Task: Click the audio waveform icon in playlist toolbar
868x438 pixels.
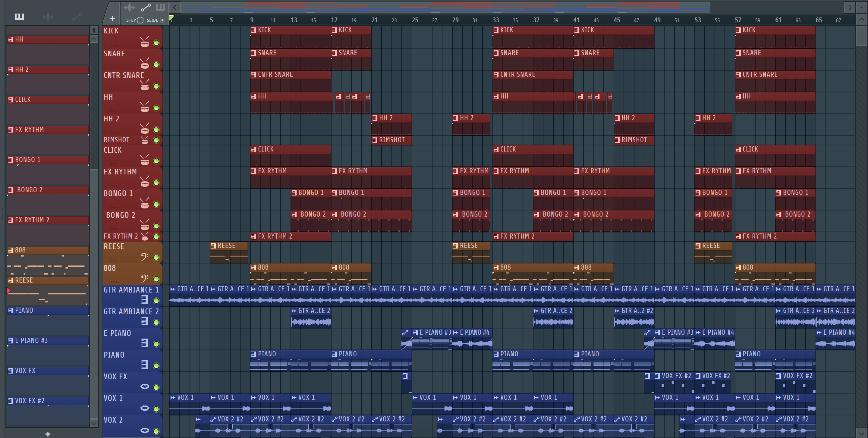Action: (x=129, y=8)
